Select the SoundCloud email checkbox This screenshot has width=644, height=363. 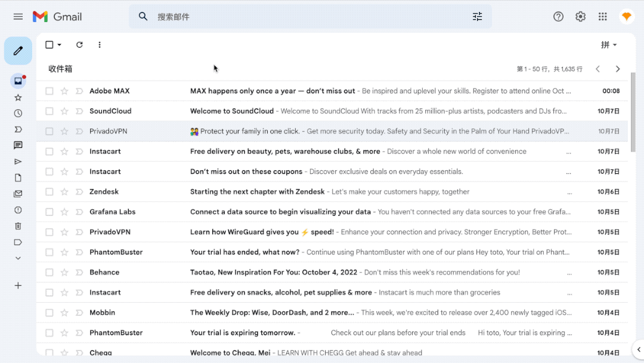49,111
